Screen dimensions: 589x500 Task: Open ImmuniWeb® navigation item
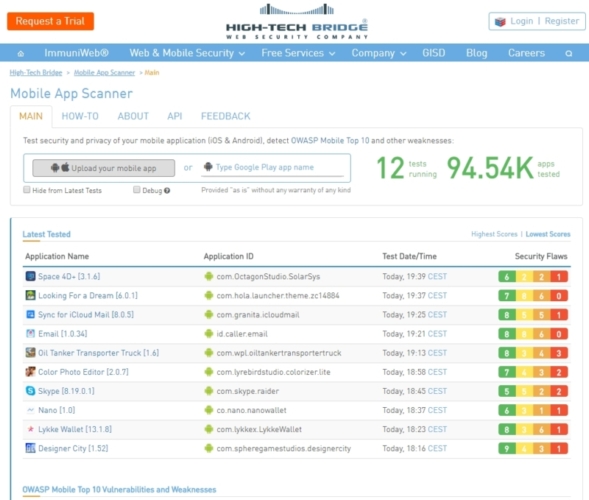pyautogui.click(x=77, y=53)
